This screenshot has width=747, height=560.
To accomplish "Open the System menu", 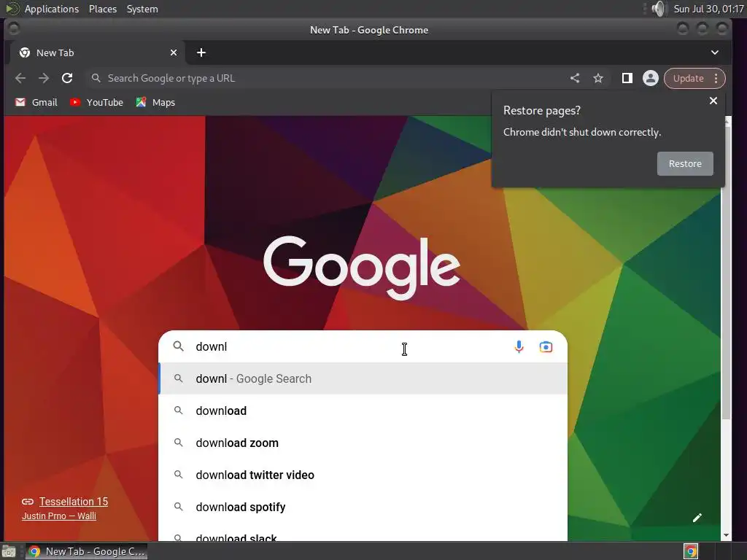I will 142,9.
